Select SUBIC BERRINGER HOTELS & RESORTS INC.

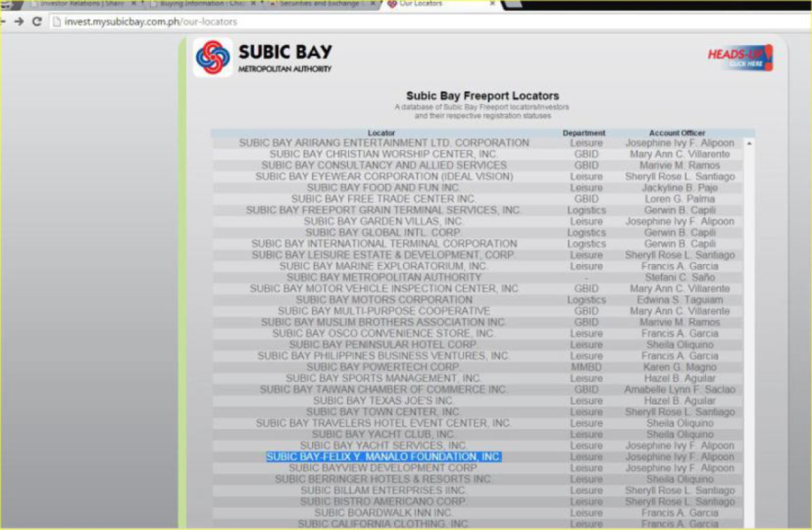(383, 480)
